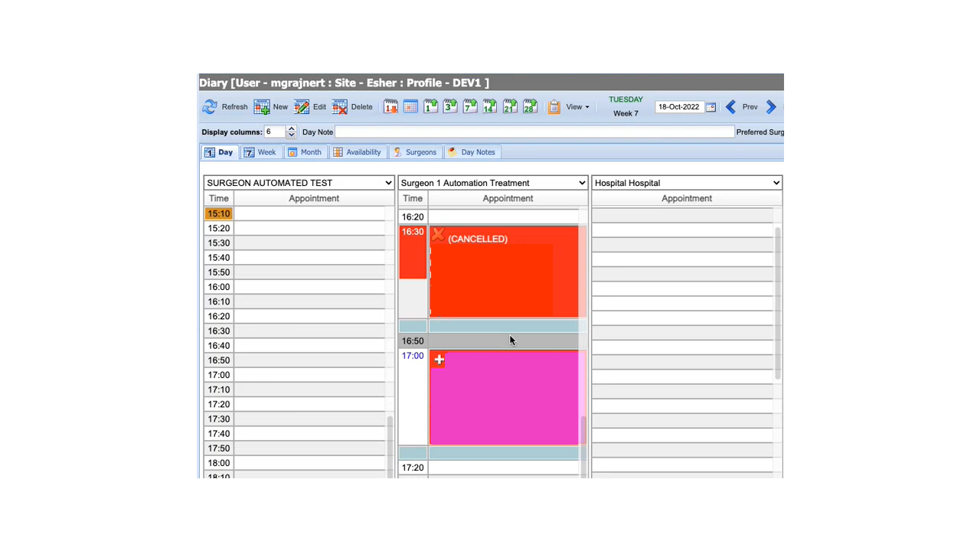The height and width of the screenshot is (551, 980).
Task: Open the Surgeon 1 Automation Treatment dropdown
Action: coord(493,183)
